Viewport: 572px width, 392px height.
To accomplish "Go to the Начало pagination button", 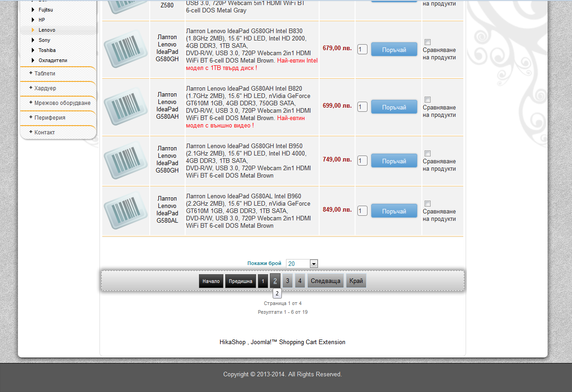I will [211, 281].
